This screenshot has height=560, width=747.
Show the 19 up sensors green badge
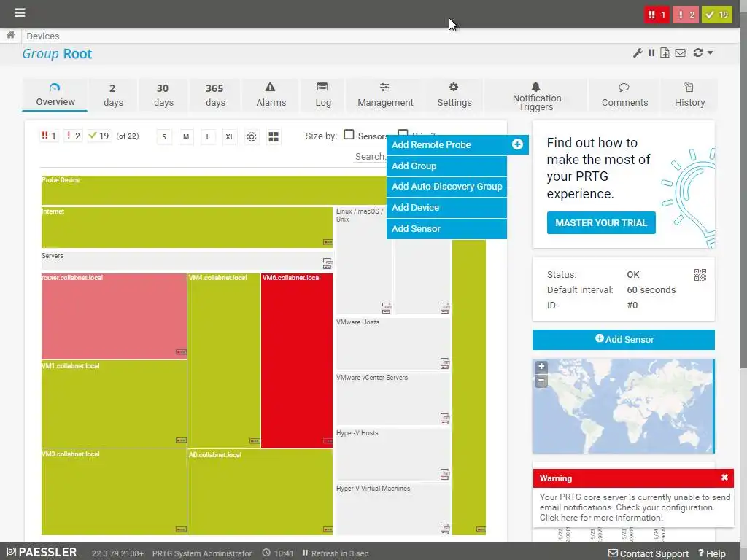pyautogui.click(x=717, y=15)
